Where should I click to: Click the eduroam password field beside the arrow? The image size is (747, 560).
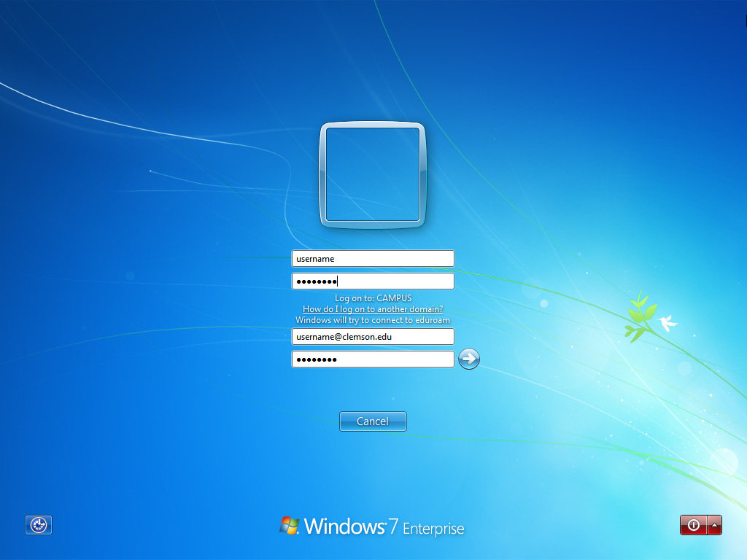point(373,359)
